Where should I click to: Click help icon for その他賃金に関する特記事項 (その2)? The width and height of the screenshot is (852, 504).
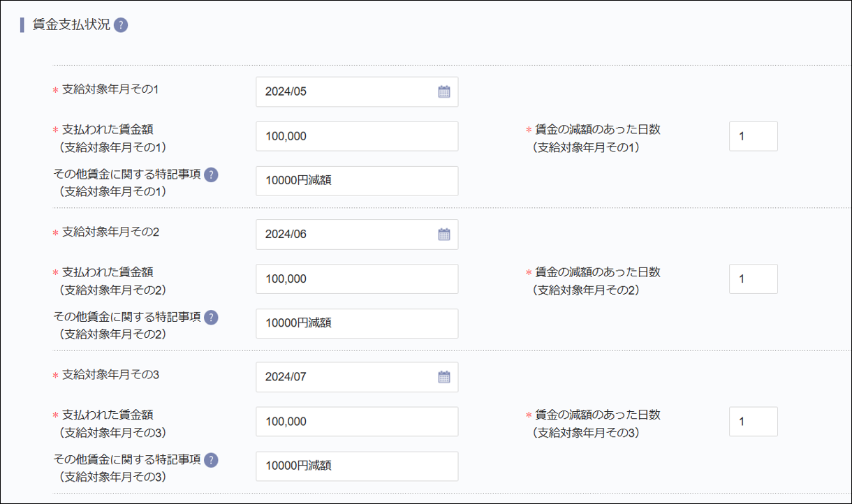(x=211, y=317)
